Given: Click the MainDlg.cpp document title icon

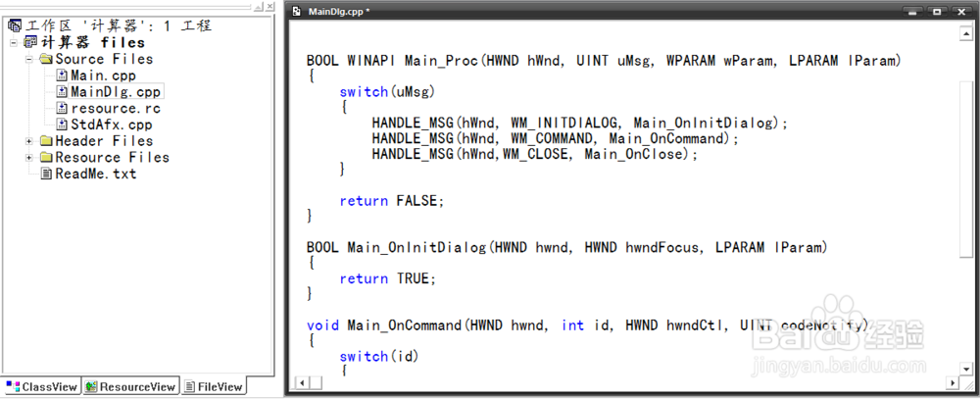Looking at the screenshot, I should point(298,11).
